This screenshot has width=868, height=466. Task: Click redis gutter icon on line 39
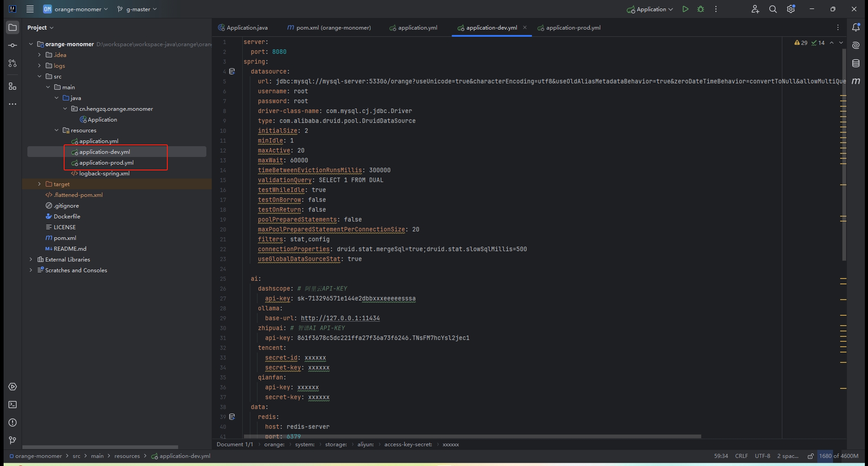[x=232, y=417]
